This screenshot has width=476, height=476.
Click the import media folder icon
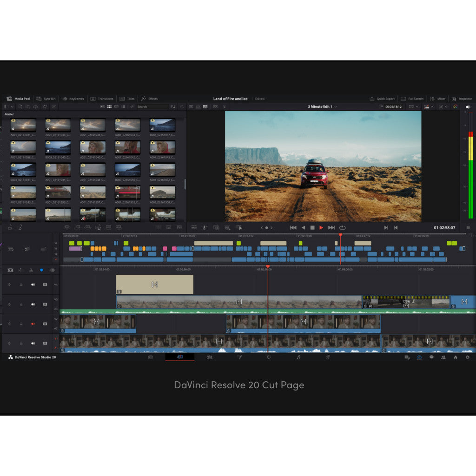(27, 106)
